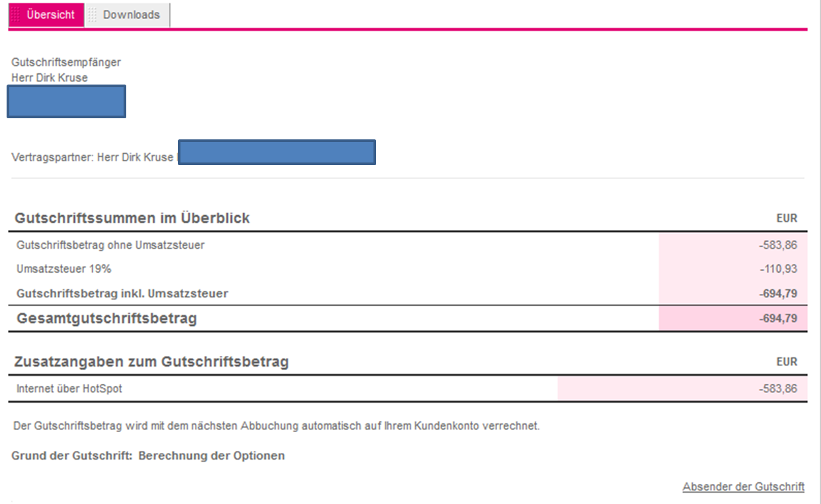Switch to the Übersicht tab

50,15
